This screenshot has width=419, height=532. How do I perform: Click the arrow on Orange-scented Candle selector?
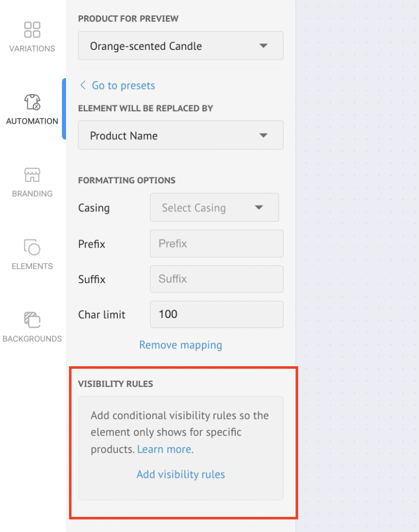pyautogui.click(x=263, y=46)
